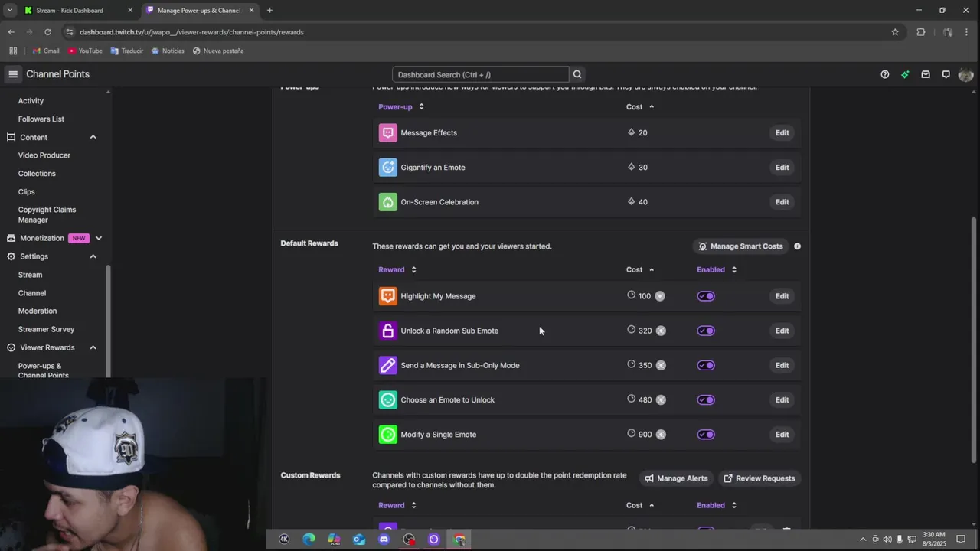Edit the On-Screen Celebration power-up

(782, 202)
